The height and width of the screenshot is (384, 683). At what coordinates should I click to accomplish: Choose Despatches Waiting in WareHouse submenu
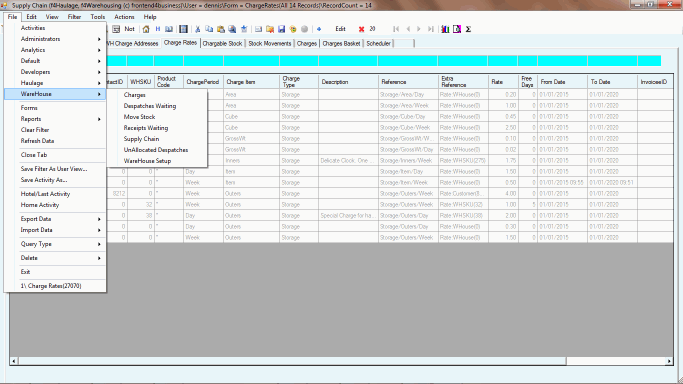click(150, 106)
